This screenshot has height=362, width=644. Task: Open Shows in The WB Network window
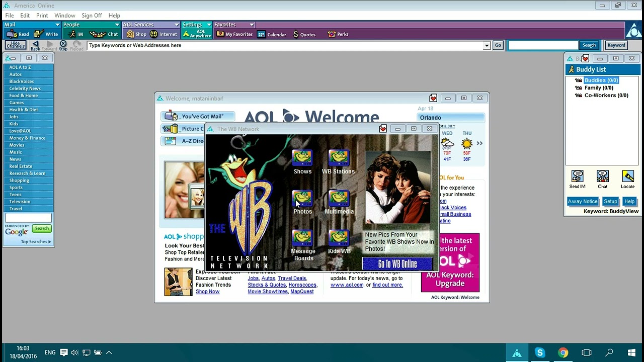(302, 162)
